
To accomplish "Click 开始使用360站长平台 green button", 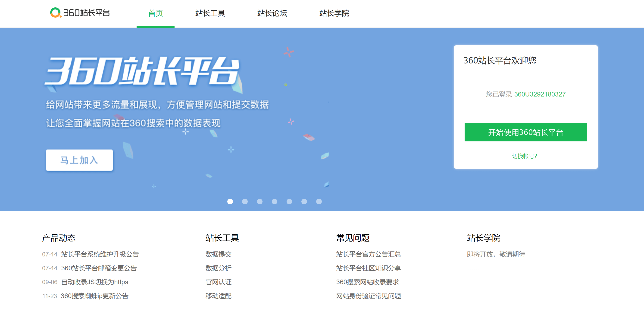I will tap(526, 132).
